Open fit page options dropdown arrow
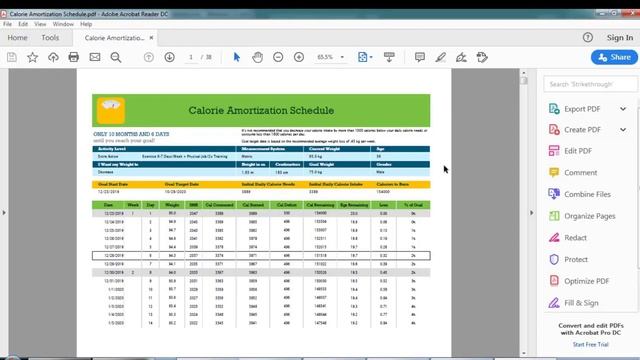640x360 pixels. [x=371, y=57]
